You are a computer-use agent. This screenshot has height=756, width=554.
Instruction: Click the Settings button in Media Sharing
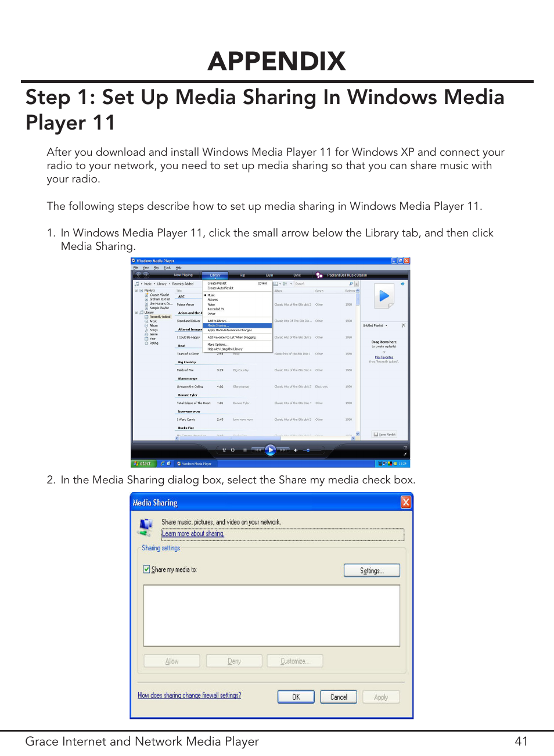(x=372, y=571)
